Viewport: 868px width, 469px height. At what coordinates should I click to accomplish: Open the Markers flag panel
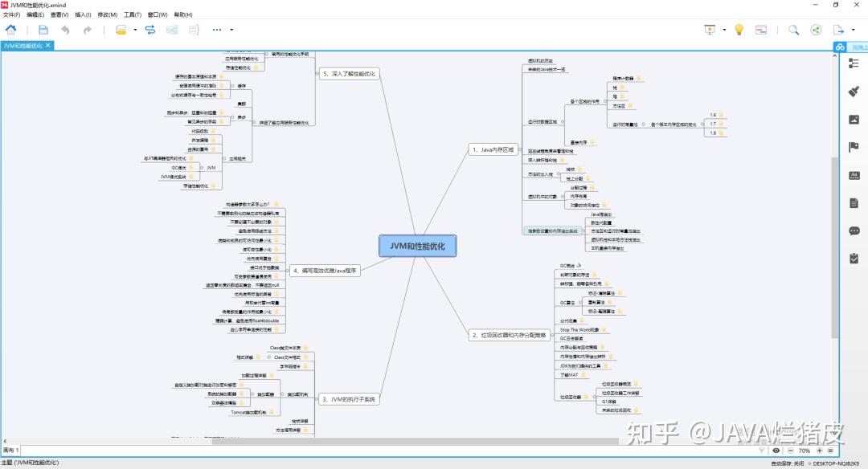pyautogui.click(x=854, y=147)
